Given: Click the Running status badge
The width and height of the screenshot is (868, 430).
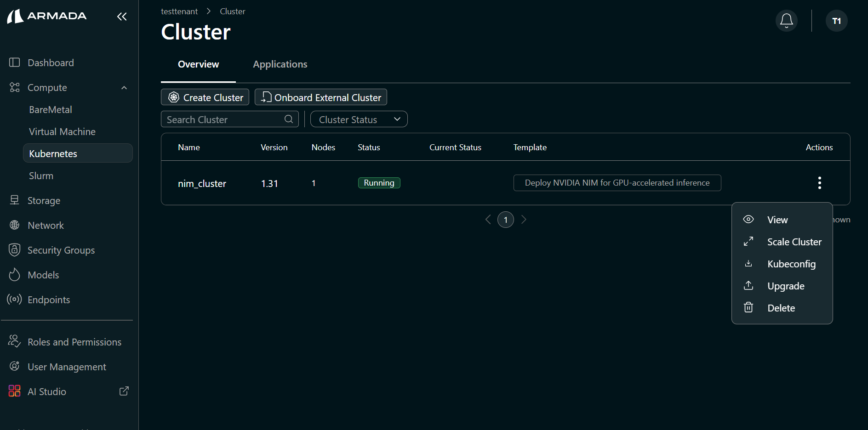Looking at the screenshot, I should pyautogui.click(x=379, y=182).
